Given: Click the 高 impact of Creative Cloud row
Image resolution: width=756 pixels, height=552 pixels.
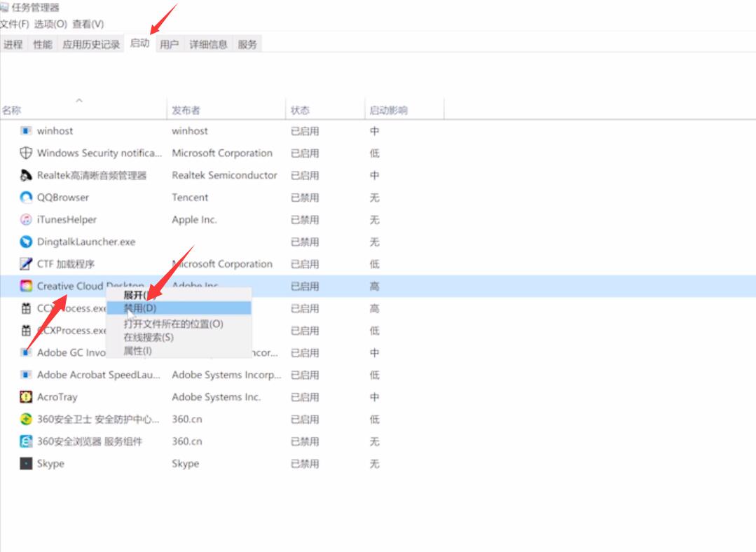Looking at the screenshot, I should 375,286.
